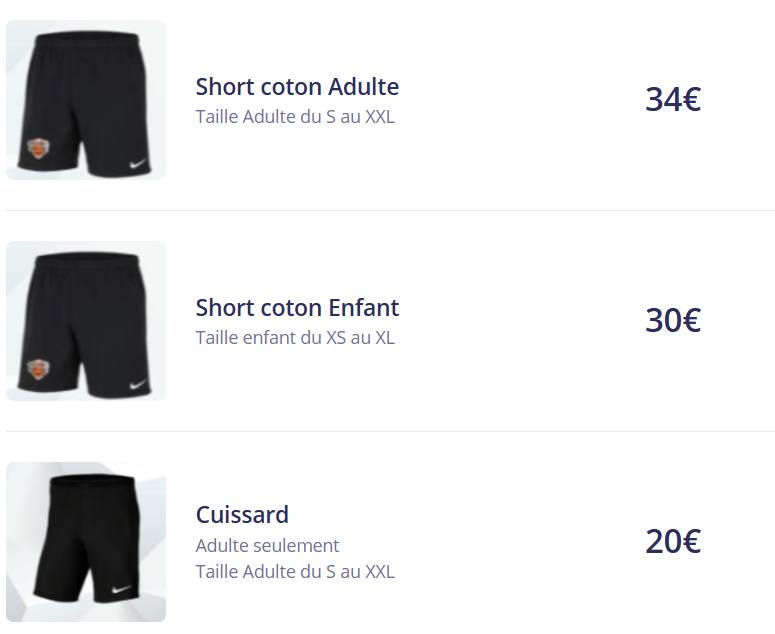This screenshot has height=634, width=775.
Task: Click the Nike swoosh on the child shorts
Action: [x=138, y=384]
